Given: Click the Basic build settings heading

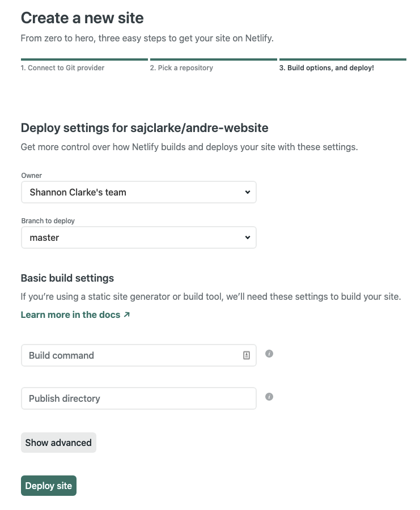Looking at the screenshot, I should click(67, 278).
